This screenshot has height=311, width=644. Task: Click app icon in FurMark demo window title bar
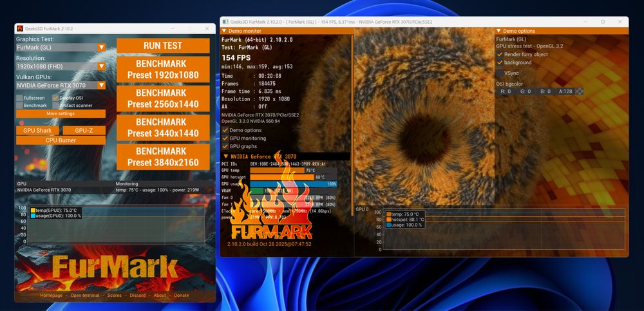[x=225, y=22]
